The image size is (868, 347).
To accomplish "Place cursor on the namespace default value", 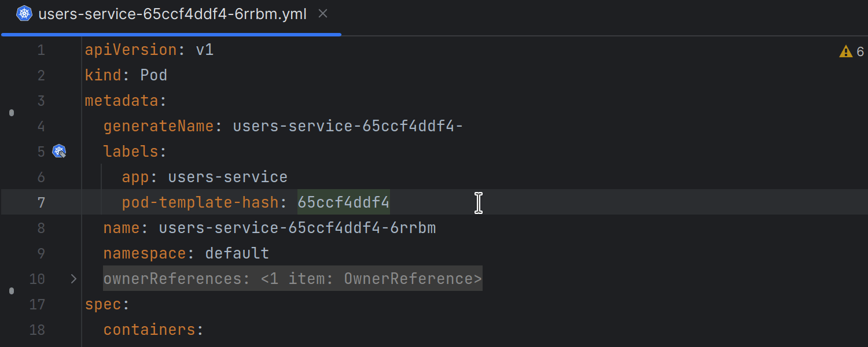I will [x=237, y=253].
